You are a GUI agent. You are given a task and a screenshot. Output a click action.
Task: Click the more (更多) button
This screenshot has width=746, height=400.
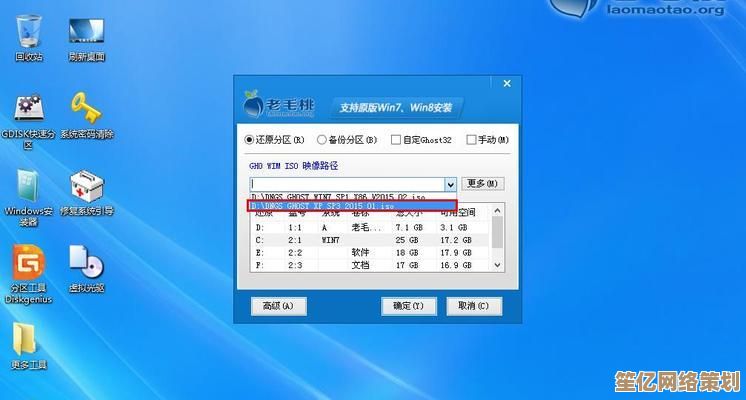[x=482, y=184]
